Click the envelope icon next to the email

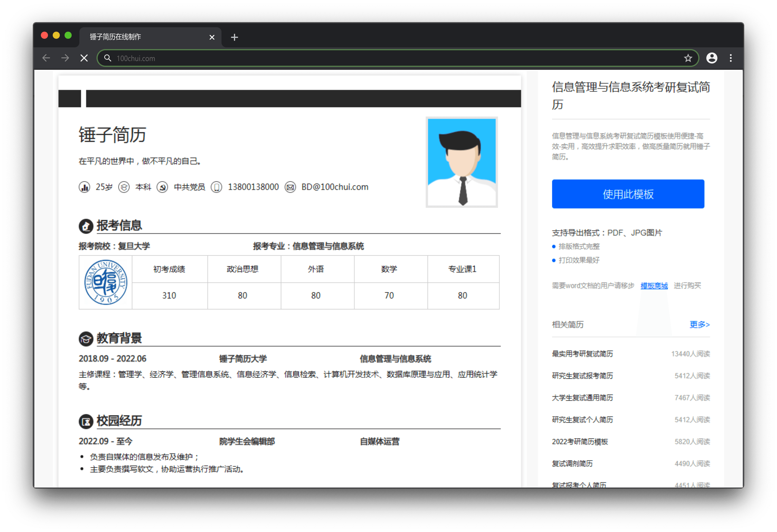point(290,187)
